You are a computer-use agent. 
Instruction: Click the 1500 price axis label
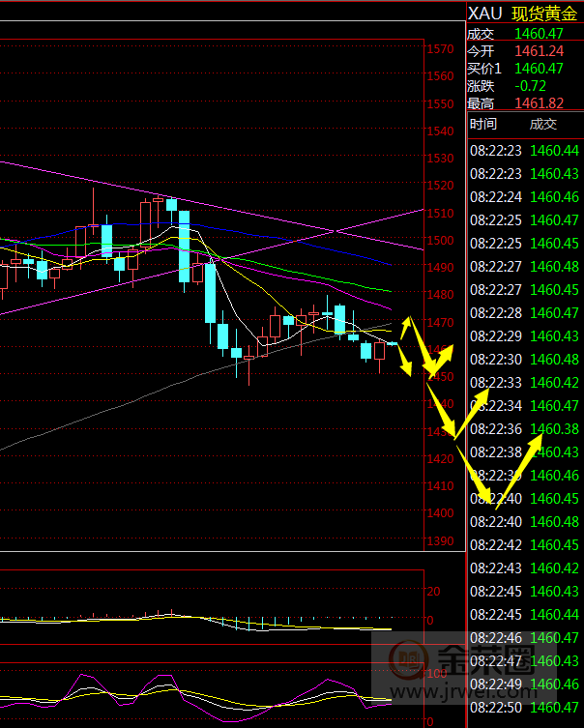click(440, 241)
